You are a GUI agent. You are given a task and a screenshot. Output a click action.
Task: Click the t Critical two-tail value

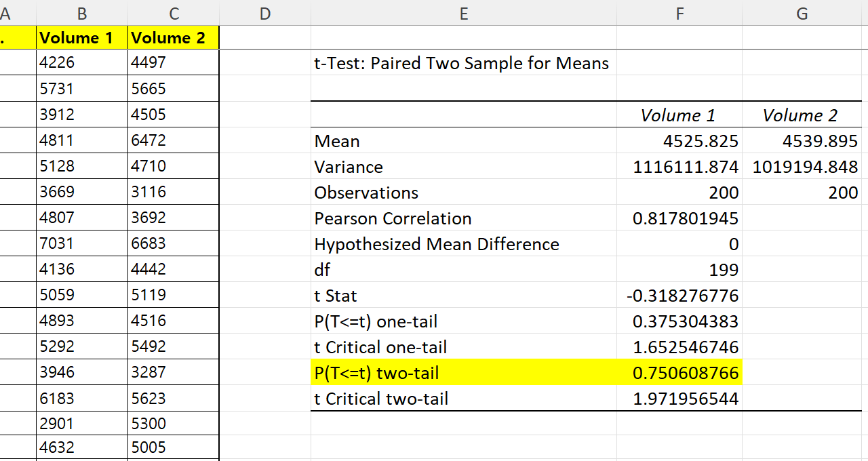(685, 399)
